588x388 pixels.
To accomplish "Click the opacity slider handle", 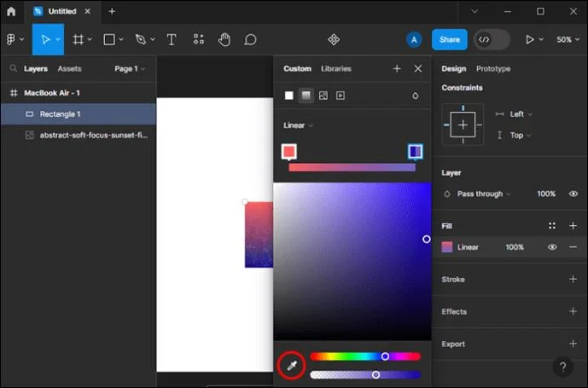I will (376, 374).
